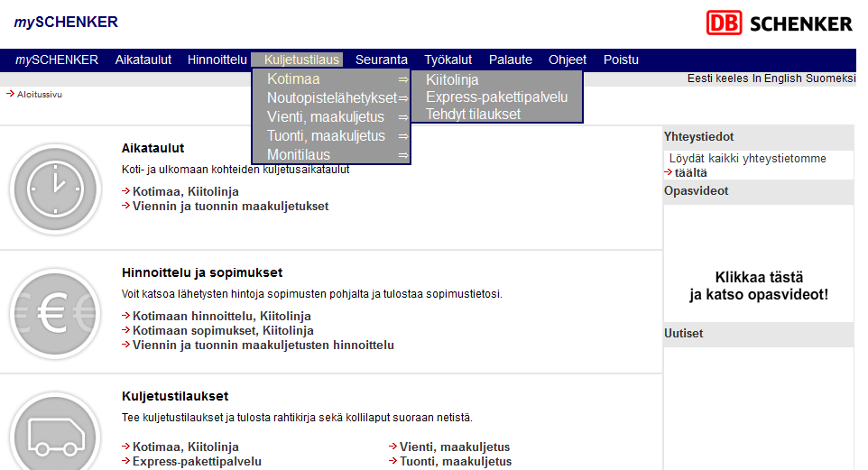This screenshot has width=868, height=470.
Task: Open Tuonti, maakuljetus link under Kuljetustilaukset
Action: [456, 461]
